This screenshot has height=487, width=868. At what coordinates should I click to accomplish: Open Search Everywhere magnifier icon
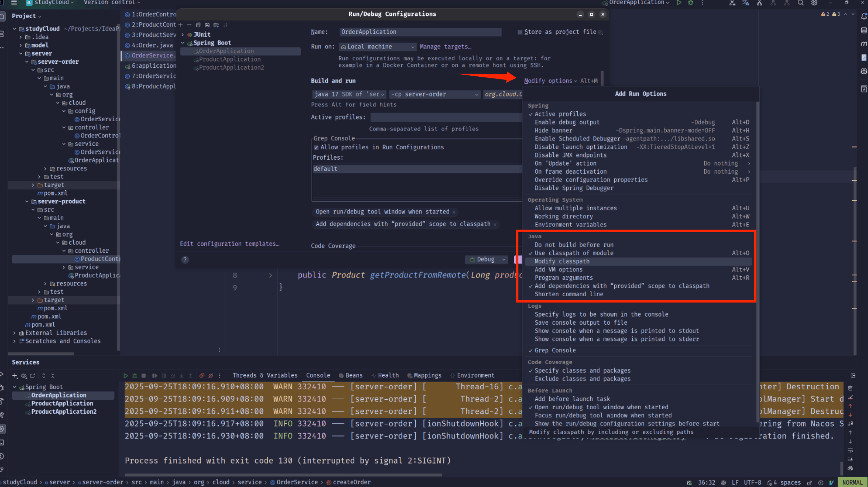[801, 3]
